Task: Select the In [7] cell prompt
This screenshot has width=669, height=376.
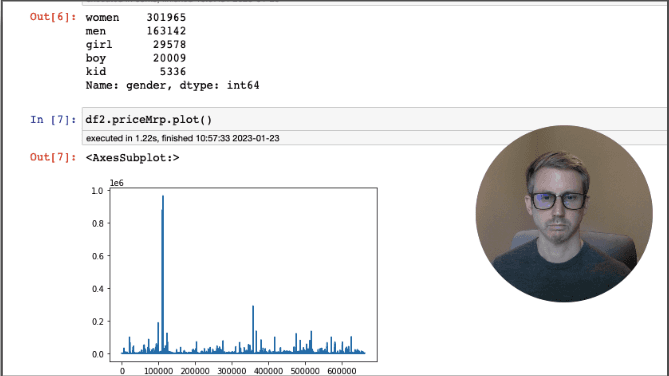Action: [53, 120]
